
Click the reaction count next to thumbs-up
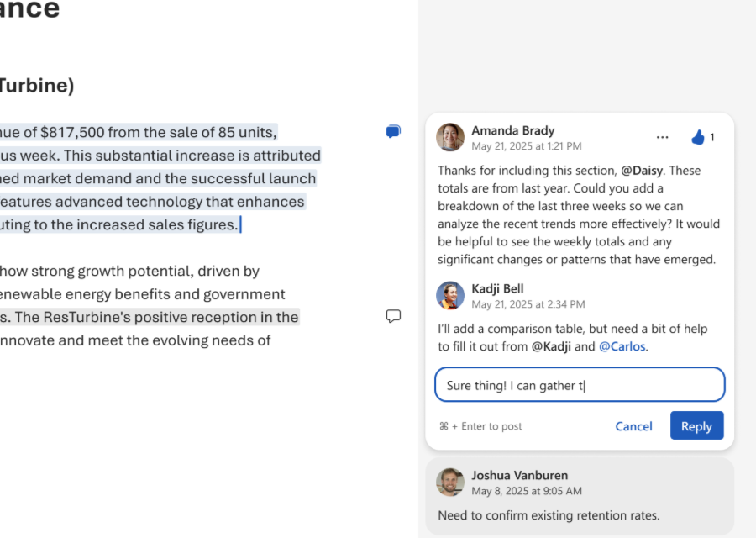coord(711,137)
